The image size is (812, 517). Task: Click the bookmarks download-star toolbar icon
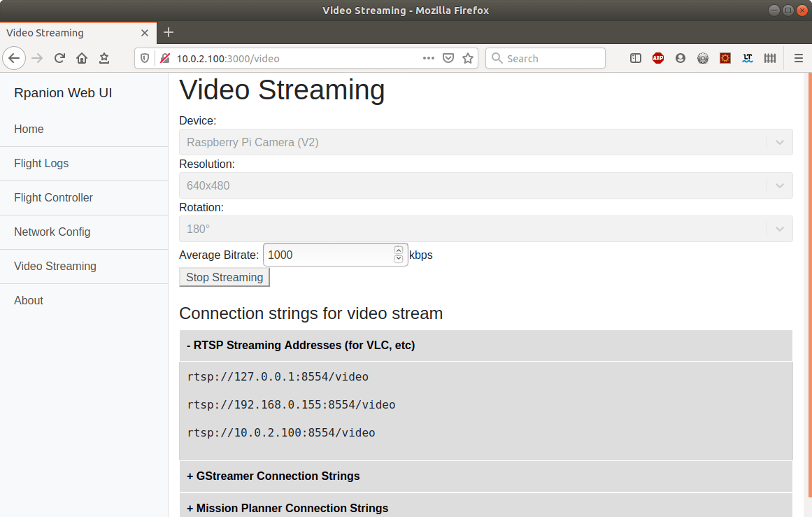click(104, 58)
